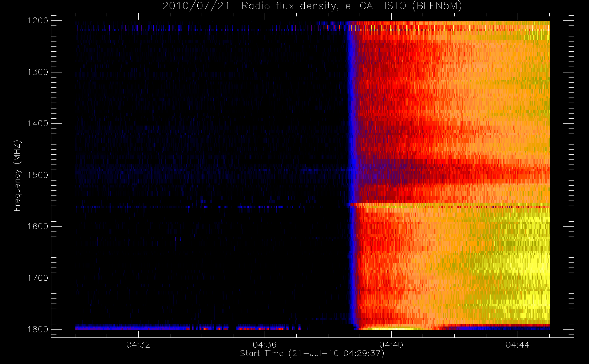Select the 1800 frequency tick label
Image resolution: width=589 pixels, height=364 pixels.
pos(38,329)
